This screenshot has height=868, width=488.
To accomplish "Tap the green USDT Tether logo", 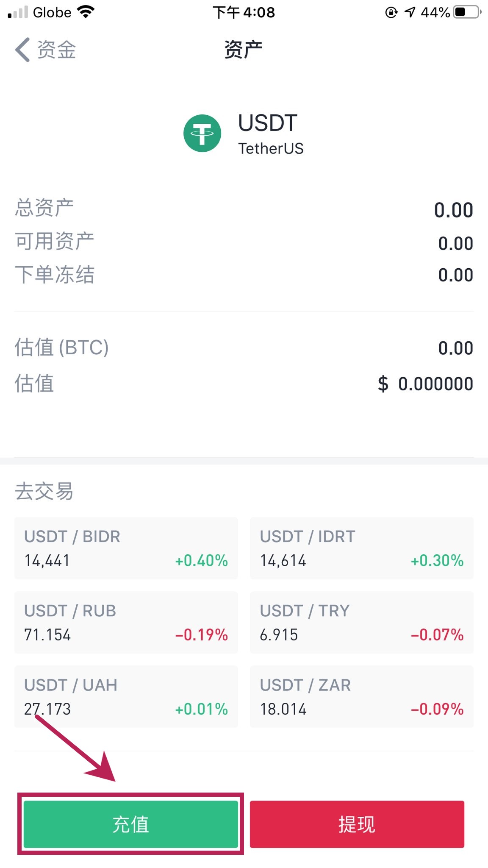I will click(202, 133).
